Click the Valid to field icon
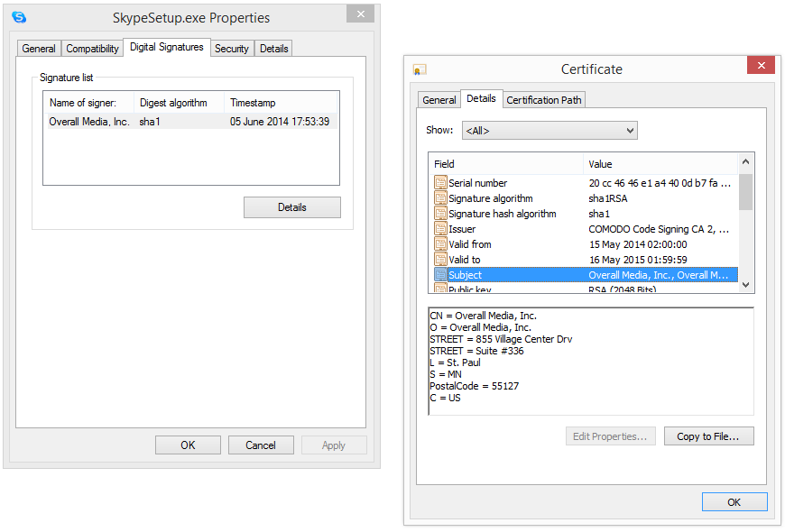This screenshot has width=785, height=532. (x=440, y=260)
